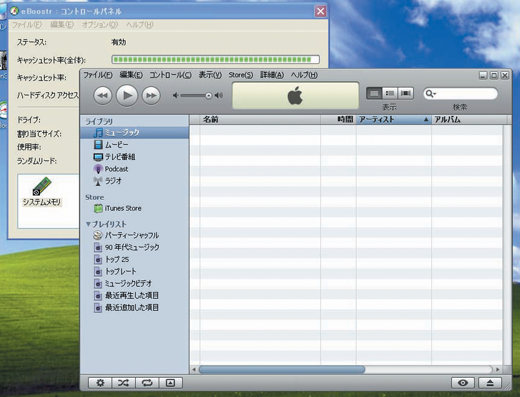Screen dimensions: 520x397
Task: Open the iTunes ファイル(F) menu
Action: click(x=98, y=75)
